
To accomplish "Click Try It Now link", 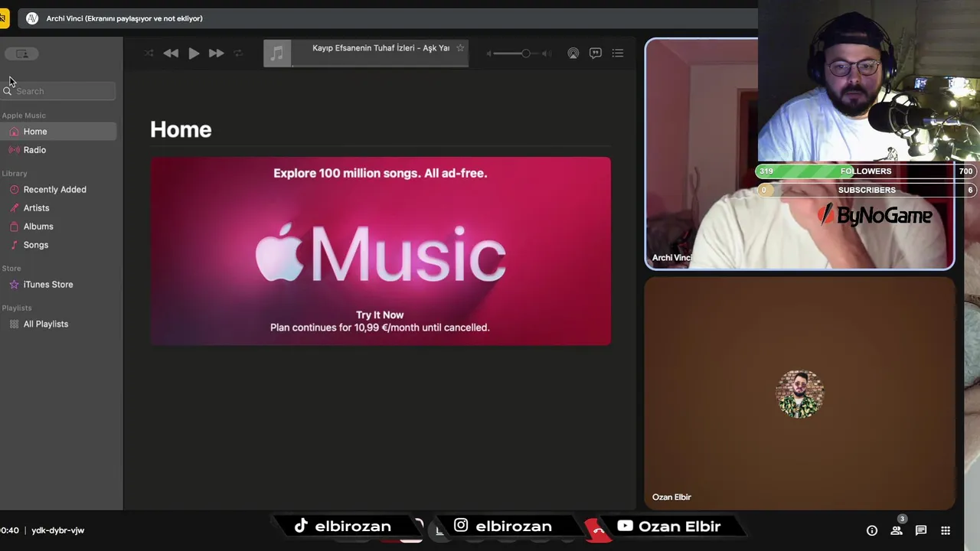I will [380, 315].
